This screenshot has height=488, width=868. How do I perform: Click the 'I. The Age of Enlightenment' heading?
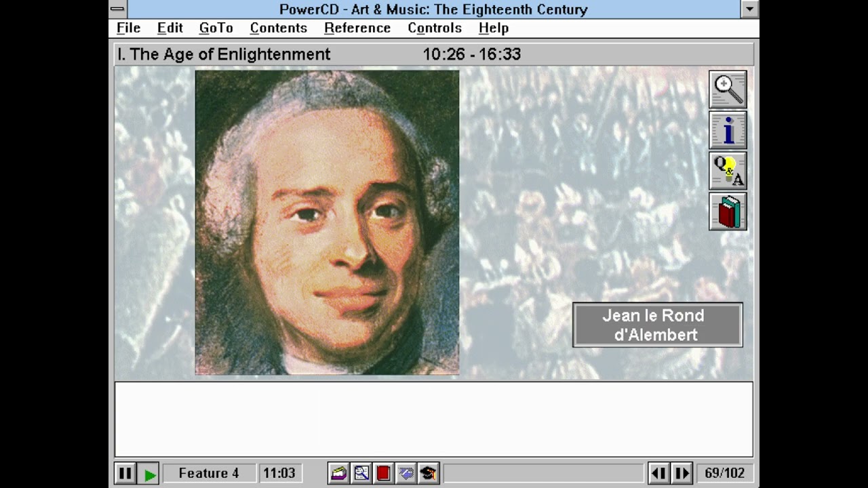click(224, 54)
